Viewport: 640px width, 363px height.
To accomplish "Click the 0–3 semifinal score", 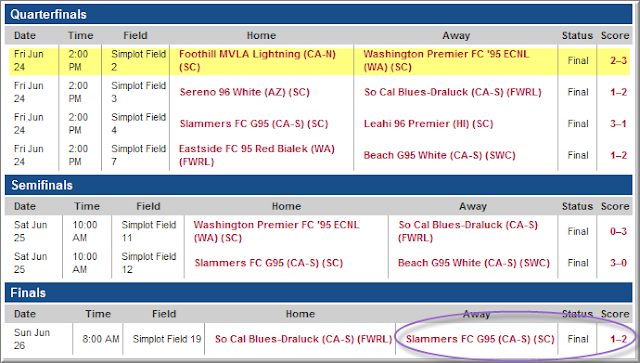I will point(618,232).
